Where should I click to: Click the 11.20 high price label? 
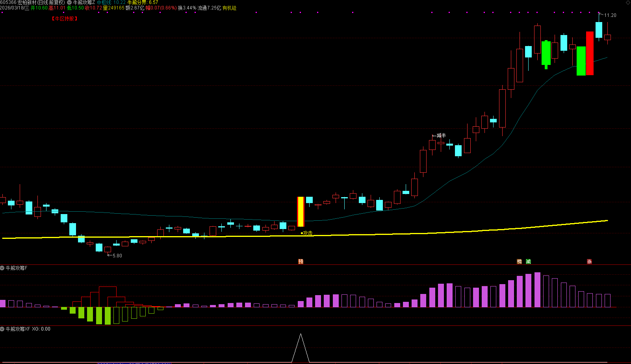pos(610,15)
